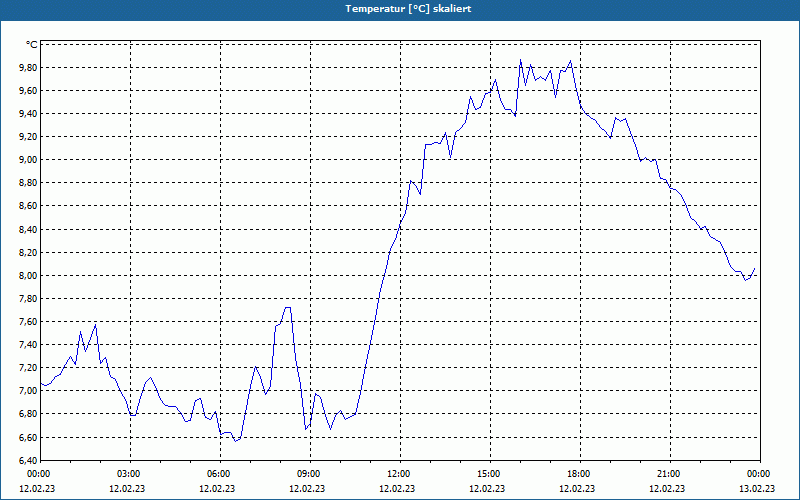Image resolution: width=800 pixels, height=500 pixels.
Task: Click the 9,40 y-axis label
Action: pos(29,114)
